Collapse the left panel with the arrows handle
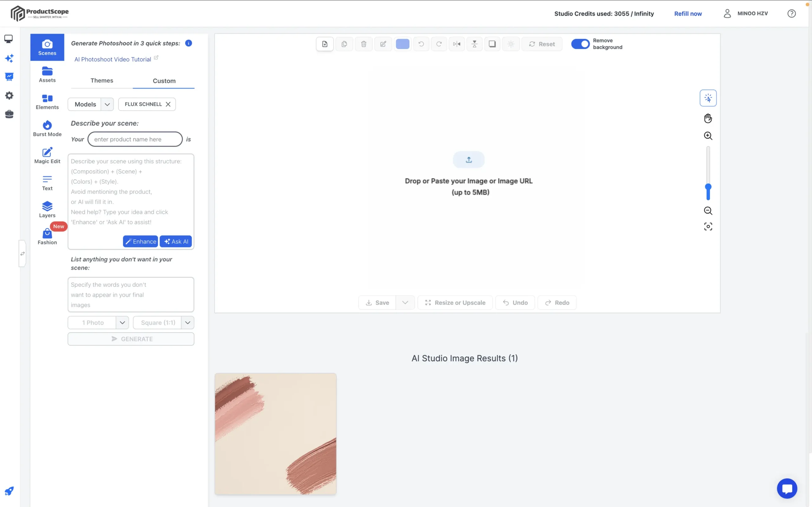812x507 pixels. pos(22,253)
